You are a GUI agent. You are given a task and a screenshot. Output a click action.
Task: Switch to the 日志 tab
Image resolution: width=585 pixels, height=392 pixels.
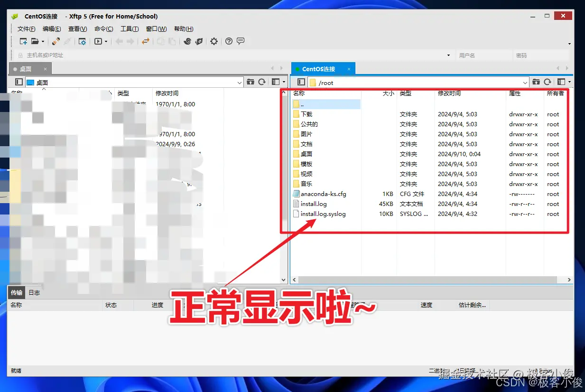pyautogui.click(x=34, y=292)
